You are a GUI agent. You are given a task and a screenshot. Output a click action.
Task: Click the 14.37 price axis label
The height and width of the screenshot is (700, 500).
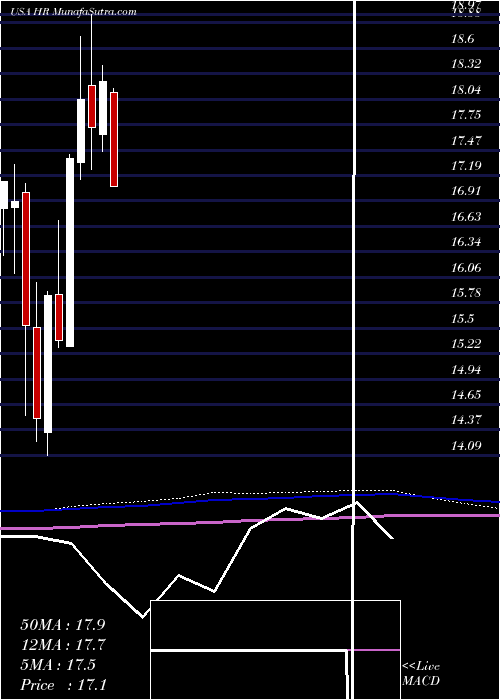[466, 420]
